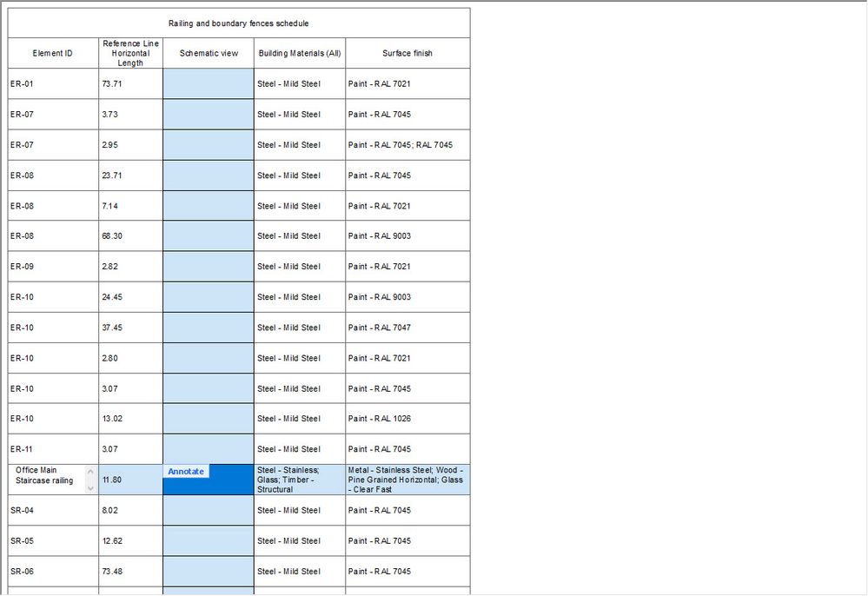Select Steel - Mild Steel in the SR-05 row

[x=300, y=540]
